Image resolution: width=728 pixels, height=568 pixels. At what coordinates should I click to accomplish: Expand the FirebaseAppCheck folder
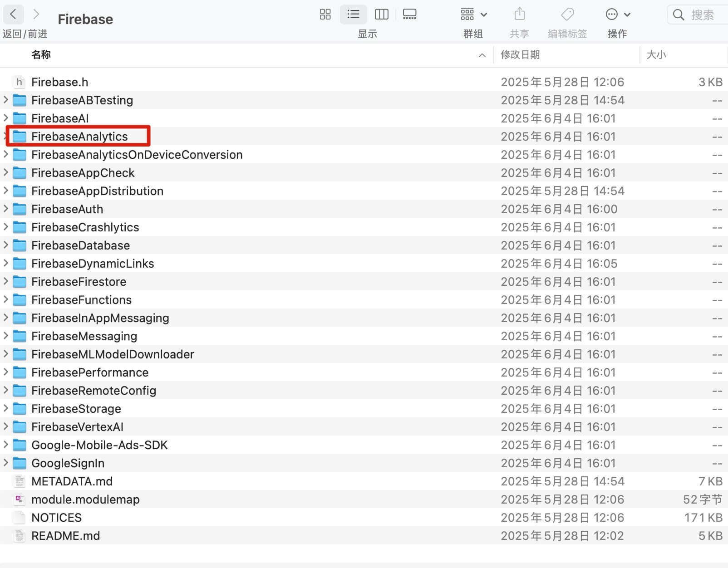6,172
